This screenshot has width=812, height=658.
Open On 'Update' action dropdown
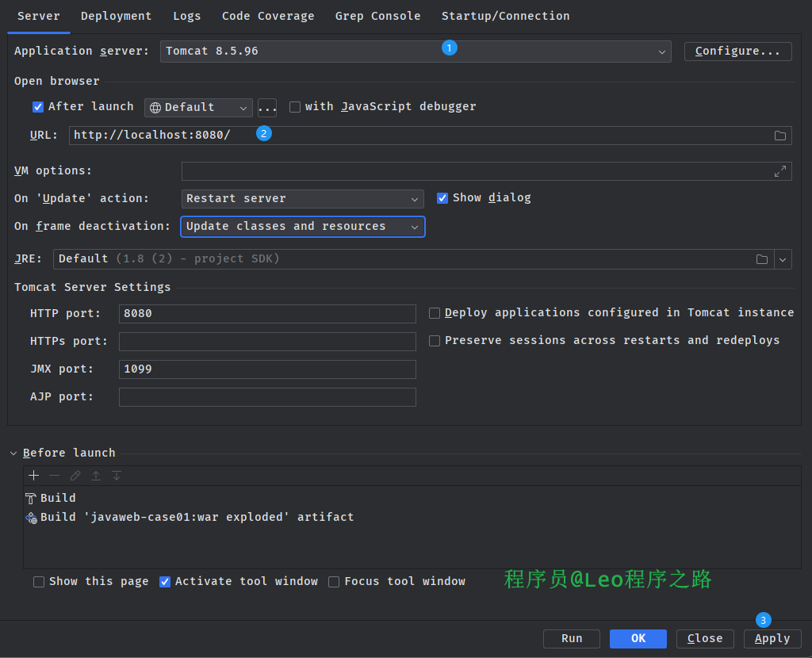click(302, 199)
